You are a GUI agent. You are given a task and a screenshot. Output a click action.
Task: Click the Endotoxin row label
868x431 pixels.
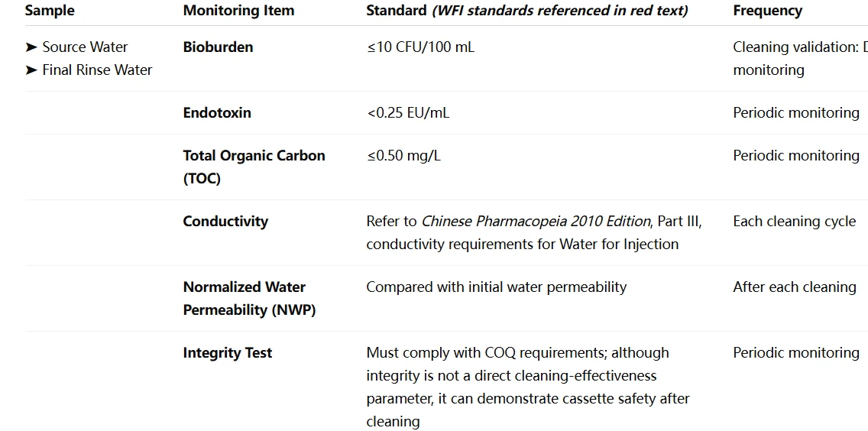[x=217, y=113]
